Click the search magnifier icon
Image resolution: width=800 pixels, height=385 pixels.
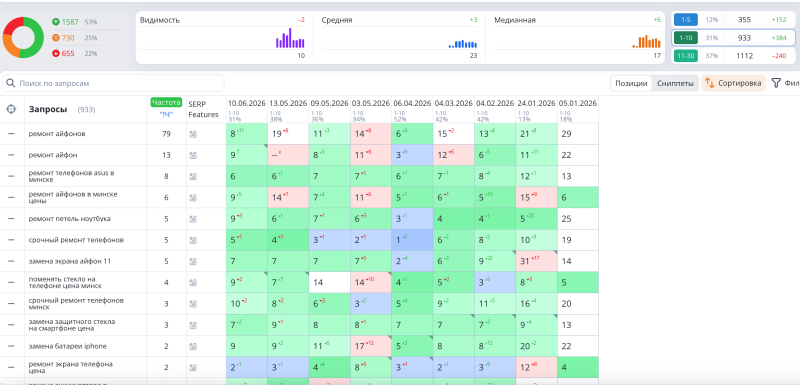click(x=11, y=83)
